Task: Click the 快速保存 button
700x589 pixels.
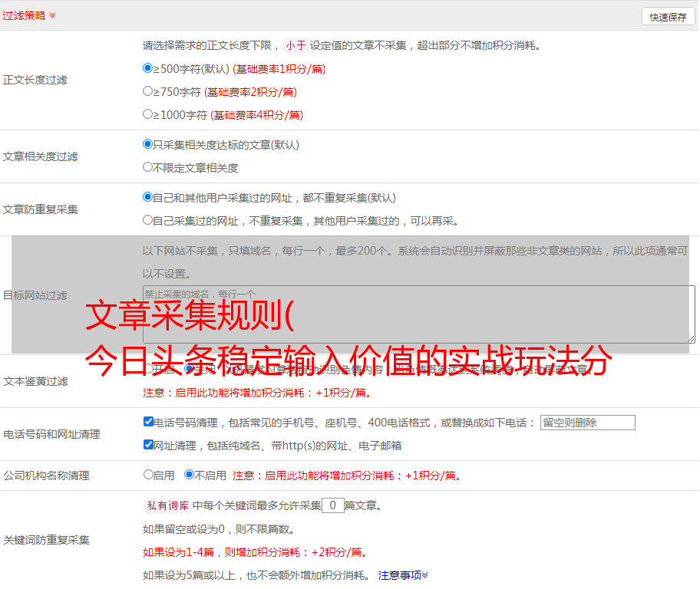Action: click(668, 17)
